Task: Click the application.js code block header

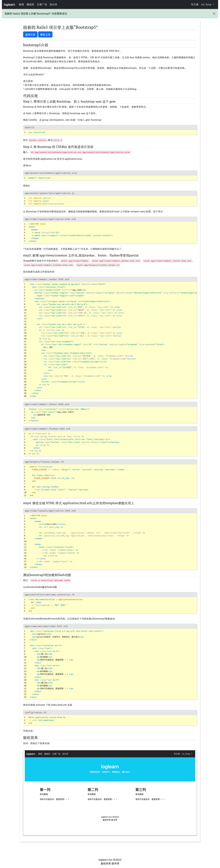Action: (110, 193)
